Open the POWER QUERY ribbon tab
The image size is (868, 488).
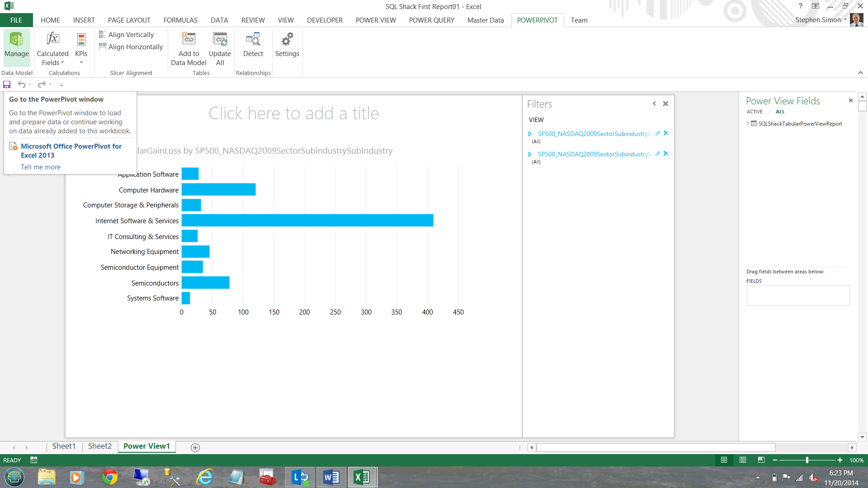pos(431,20)
